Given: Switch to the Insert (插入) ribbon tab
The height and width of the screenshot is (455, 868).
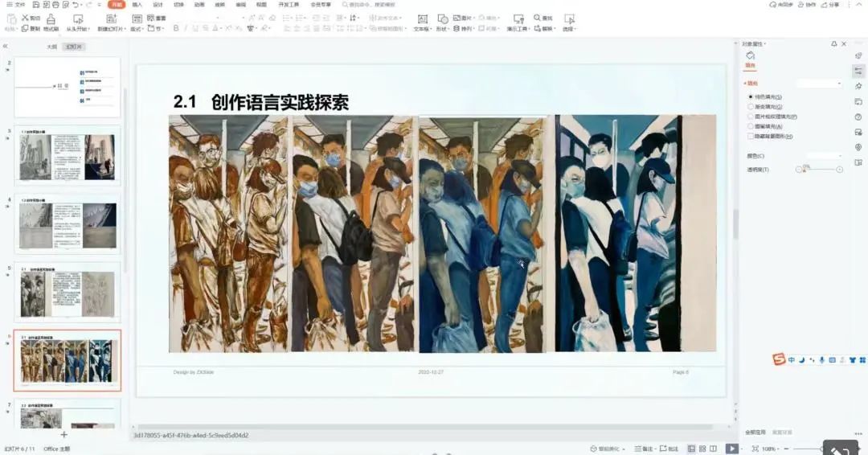Looking at the screenshot, I should 137,5.
